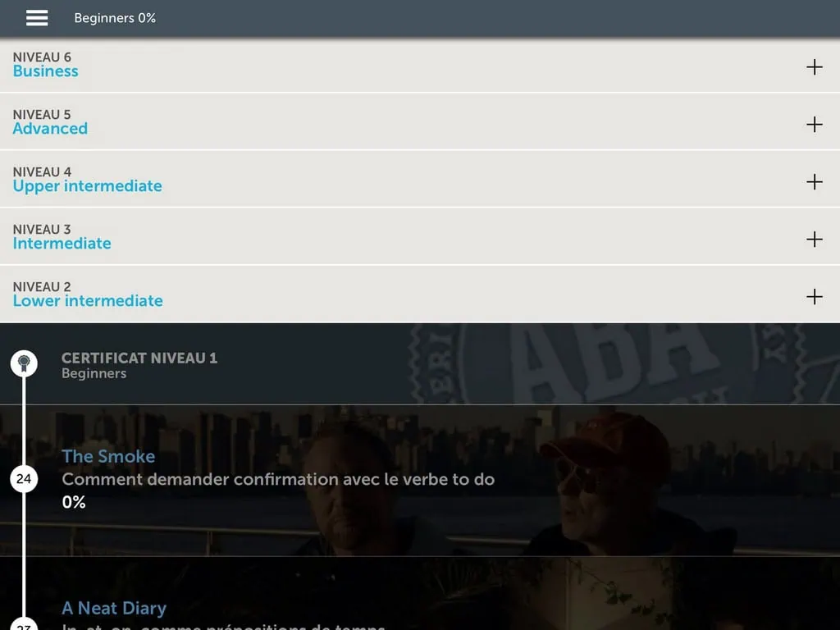
Task: Click The Smoke lesson description text
Action: coord(278,479)
